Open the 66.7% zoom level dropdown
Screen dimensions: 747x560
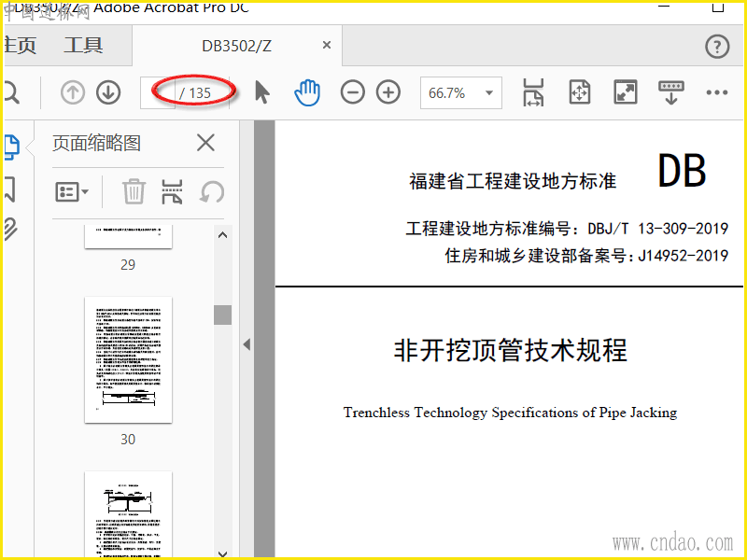pos(460,92)
